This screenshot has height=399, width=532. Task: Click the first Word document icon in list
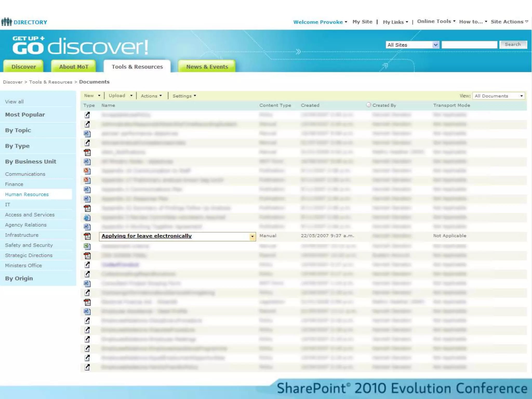87,134
